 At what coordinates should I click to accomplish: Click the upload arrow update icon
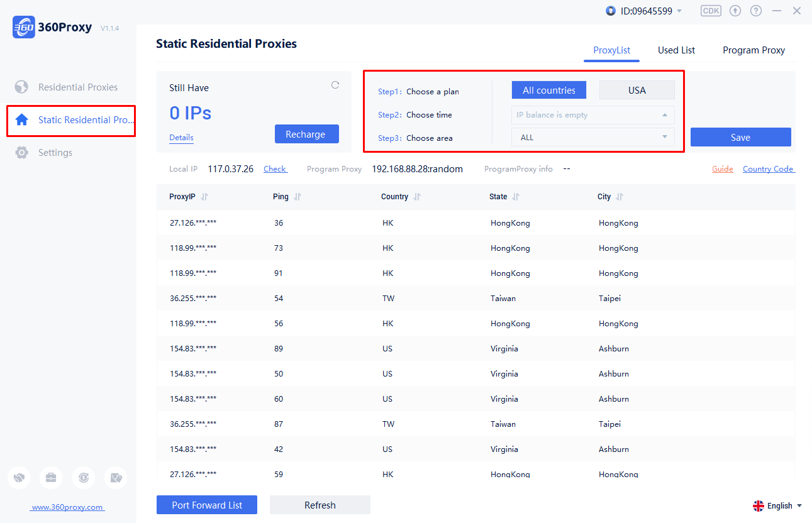coord(735,11)
